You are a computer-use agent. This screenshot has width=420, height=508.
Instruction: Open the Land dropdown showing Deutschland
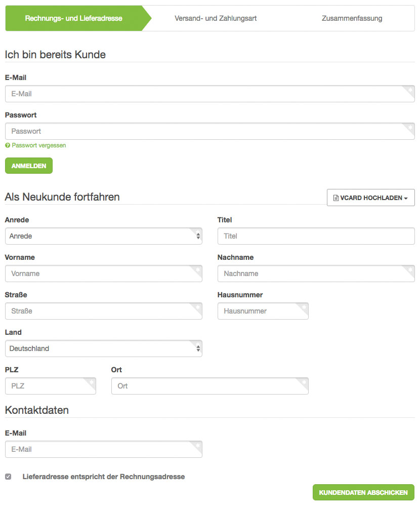pyautogui.click(x=103, y=348)
